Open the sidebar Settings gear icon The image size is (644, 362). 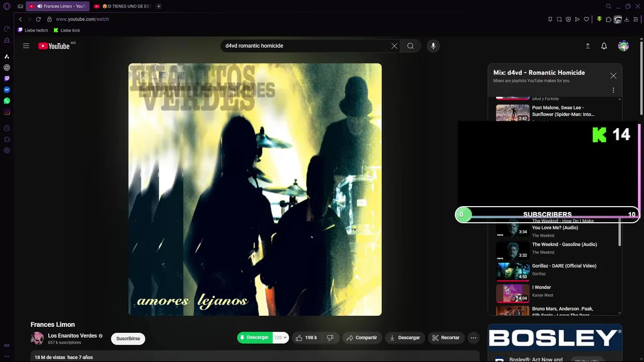click(7, 150)
